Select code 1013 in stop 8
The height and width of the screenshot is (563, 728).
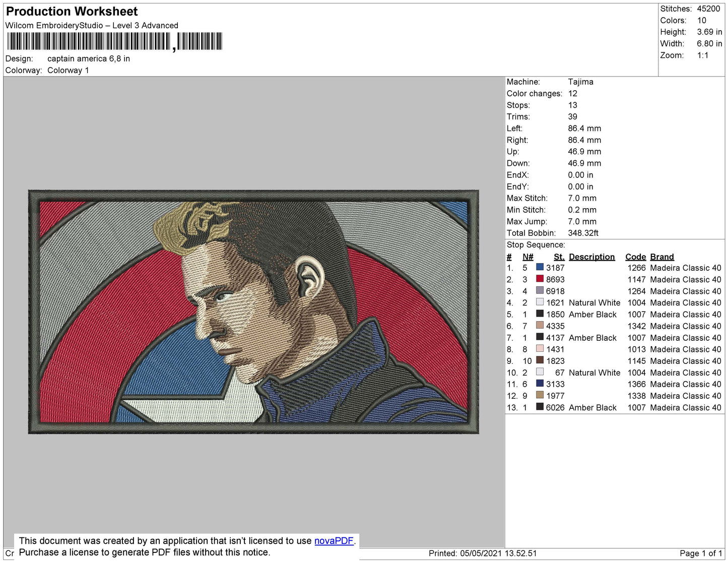[636, 349]
